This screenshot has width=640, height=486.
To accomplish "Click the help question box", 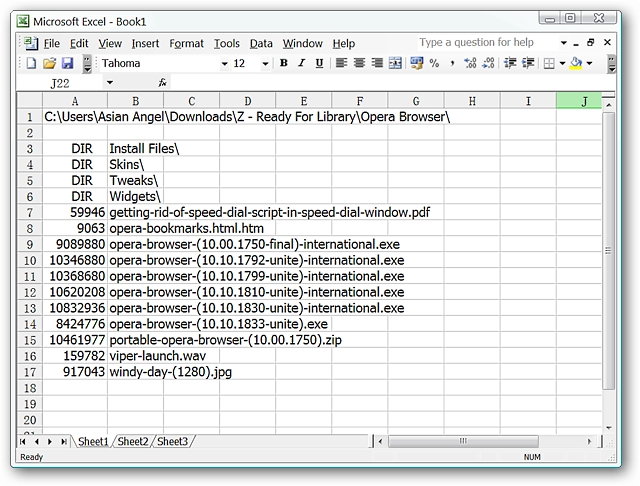I will (488, 42).
